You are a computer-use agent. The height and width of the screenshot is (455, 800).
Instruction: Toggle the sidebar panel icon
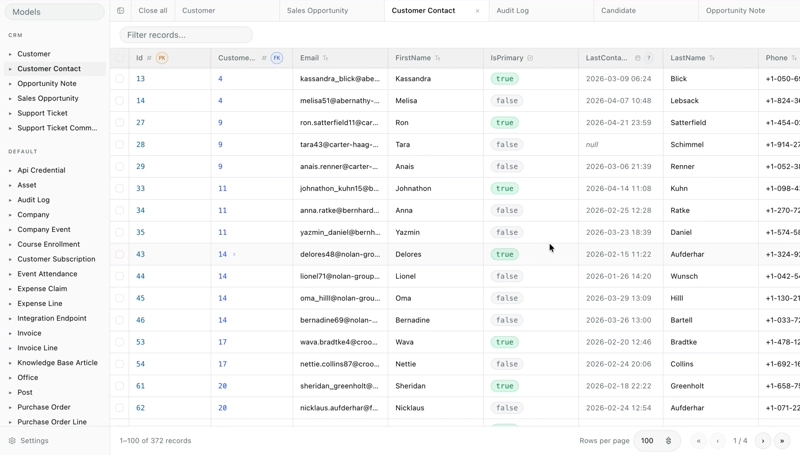pos(120,10)
